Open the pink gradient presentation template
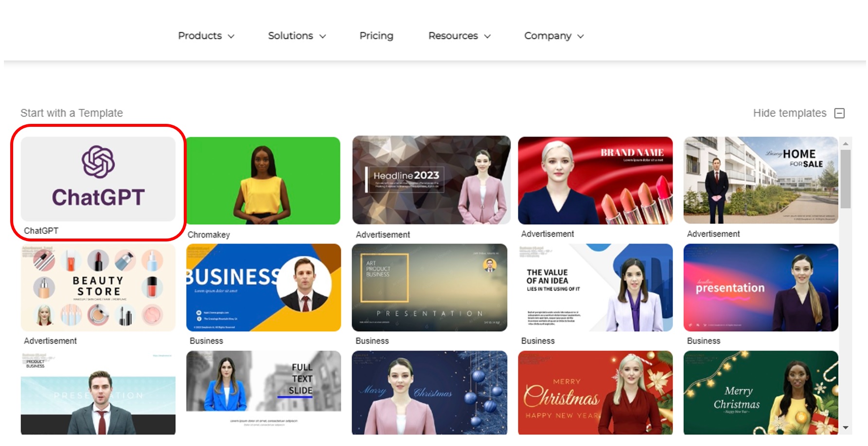Image resolution: width=868 pixels, height=446 pixels. tap(761, 288)
